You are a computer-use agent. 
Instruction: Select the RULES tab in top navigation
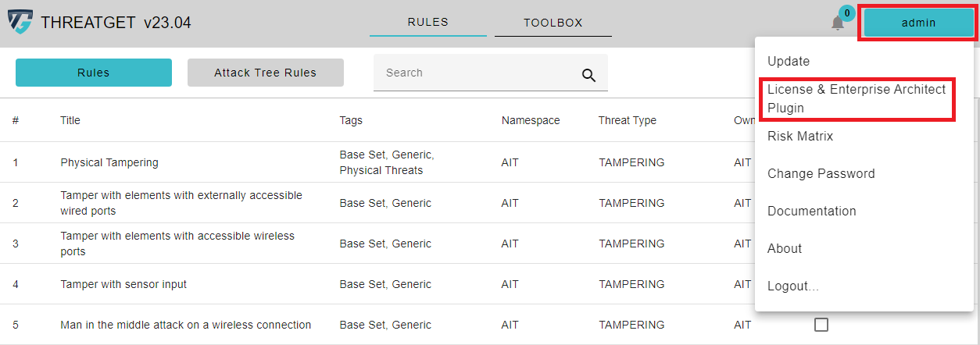tap(427, 22)
